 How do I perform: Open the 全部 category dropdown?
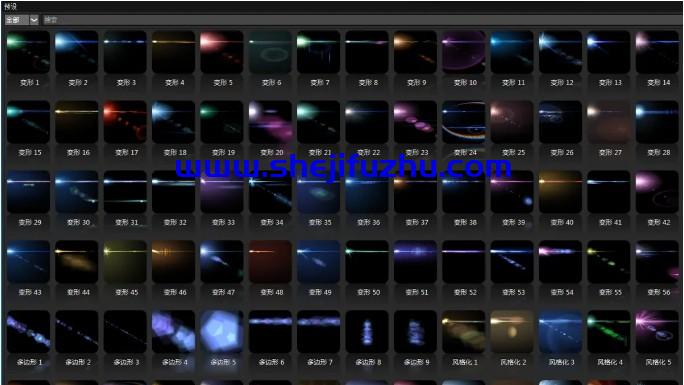click(x=21, y=20)
